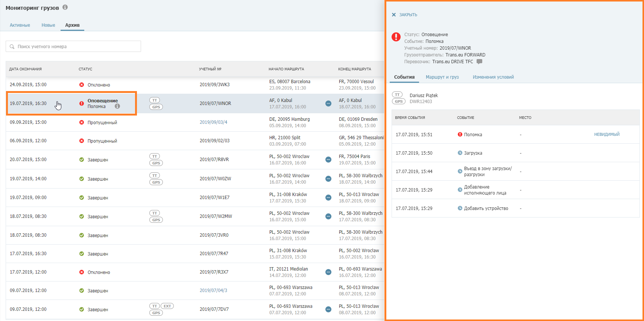Click the Добавление исполняющего лица event
The height and width of the screenshot is (321, 644).
tap(485, 190)
